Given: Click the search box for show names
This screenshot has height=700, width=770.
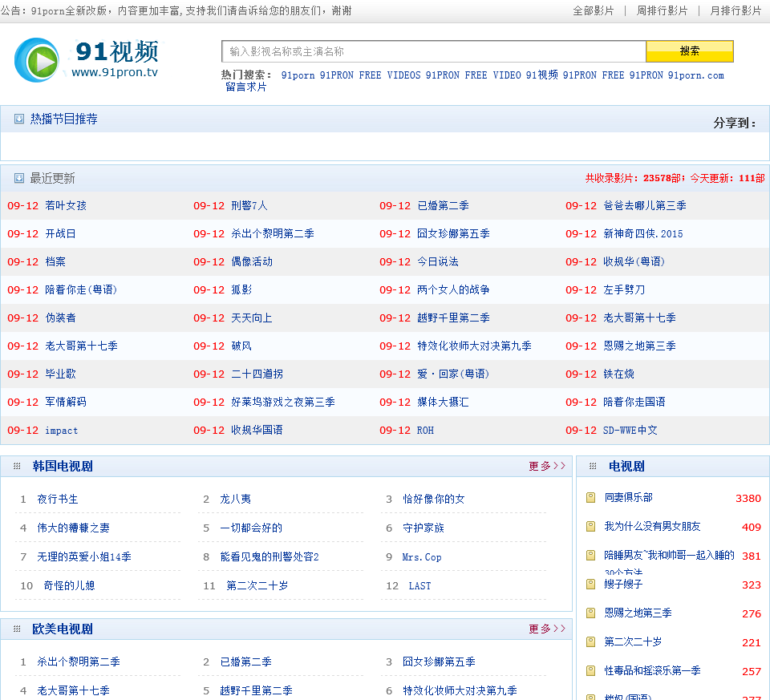Looking at the screenshot, I should pos(433,51).
